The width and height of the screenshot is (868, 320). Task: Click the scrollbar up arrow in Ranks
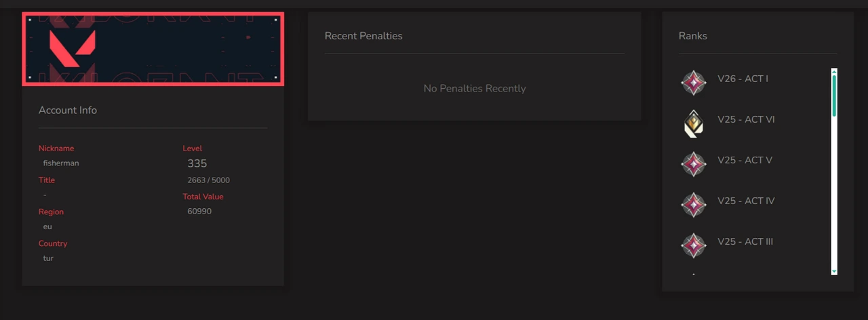coord(834,71)
